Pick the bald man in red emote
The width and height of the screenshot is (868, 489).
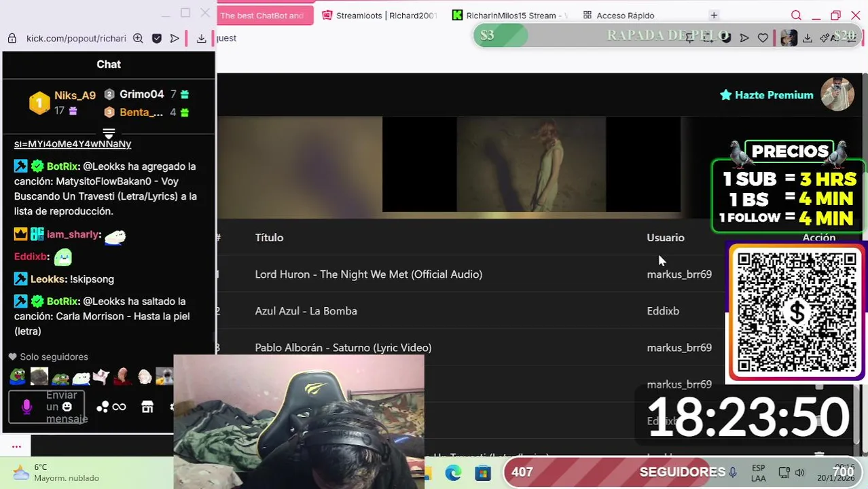[123, 376]
